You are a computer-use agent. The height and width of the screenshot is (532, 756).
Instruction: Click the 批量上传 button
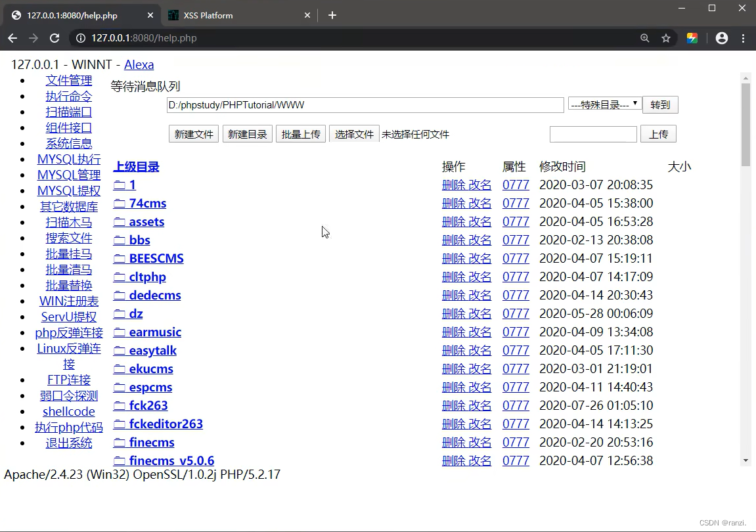coord(301,134)
